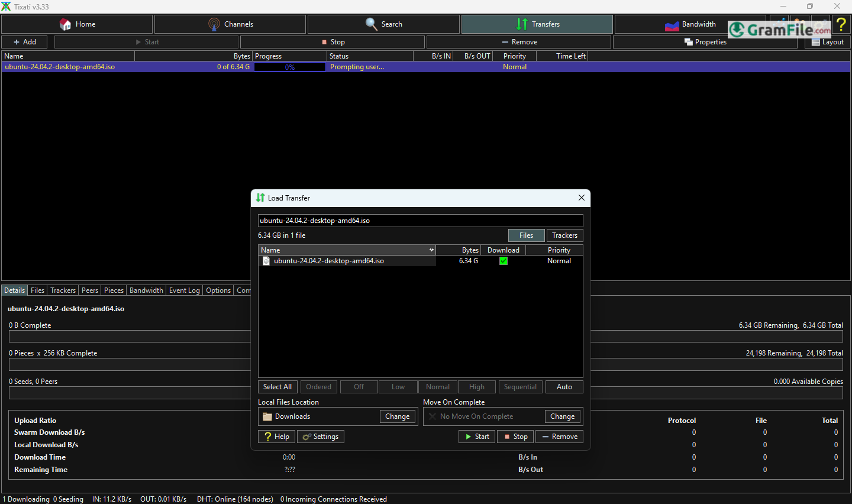Click Remove in the main toolbar

(x=519, y=42)
